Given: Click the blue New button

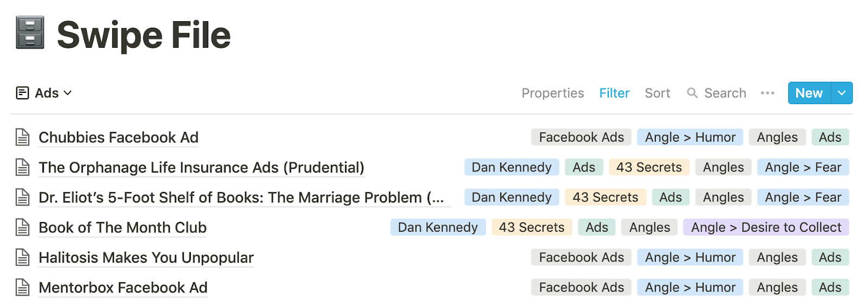Looking at the screenshot, I should click(x=809, y=93).
